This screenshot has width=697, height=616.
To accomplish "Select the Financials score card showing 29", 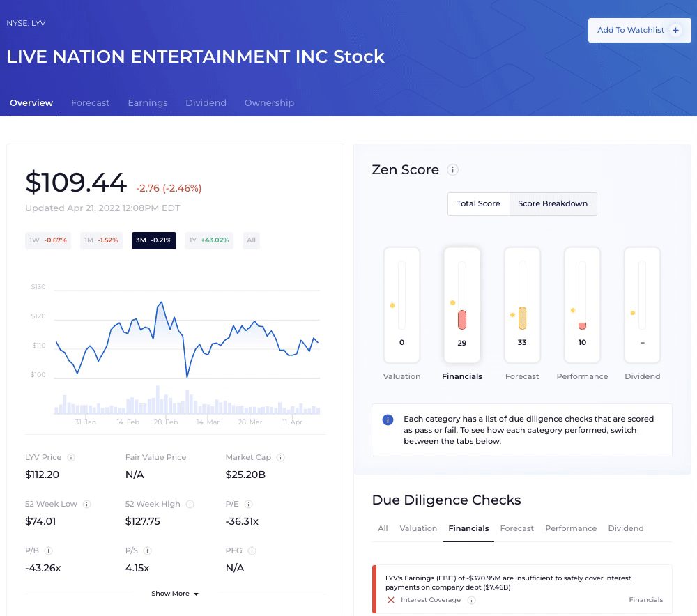I will [462, 305].
